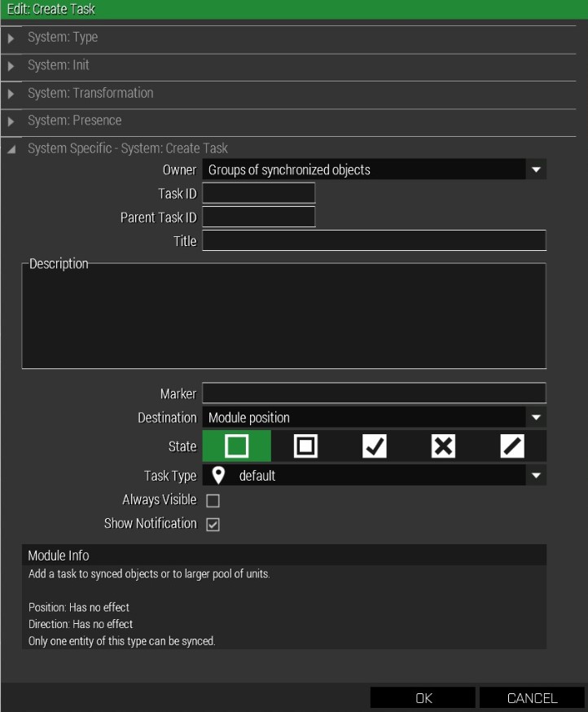Choose the Failed X state icon

coord(443,446)
